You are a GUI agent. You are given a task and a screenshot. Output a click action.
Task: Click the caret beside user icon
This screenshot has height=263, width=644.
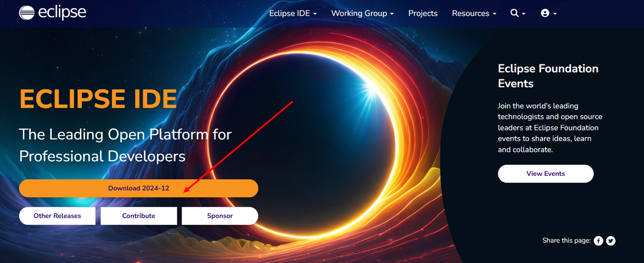point(555,14)
